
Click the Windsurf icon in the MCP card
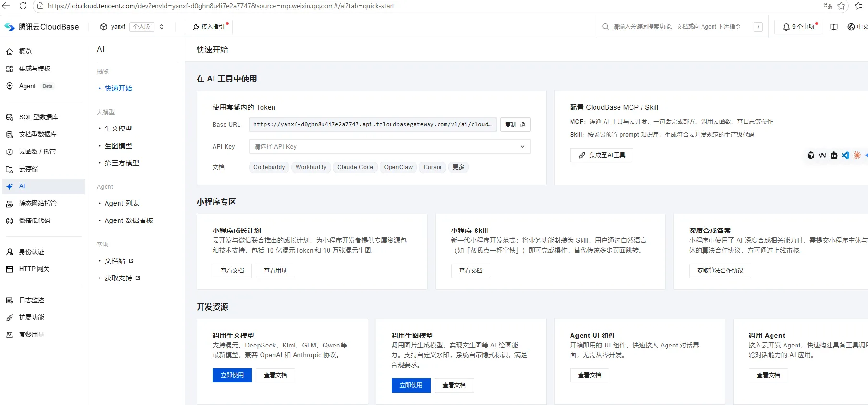tap(822, 155)
